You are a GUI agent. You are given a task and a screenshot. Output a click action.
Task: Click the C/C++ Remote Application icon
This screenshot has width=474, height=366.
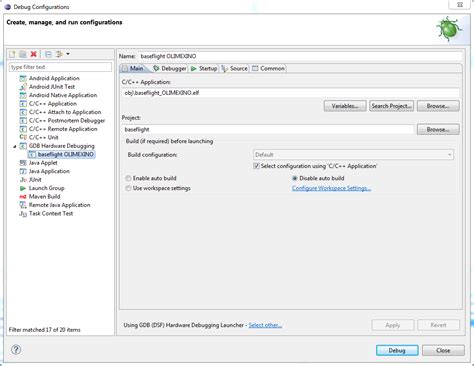tap(23, 129)
